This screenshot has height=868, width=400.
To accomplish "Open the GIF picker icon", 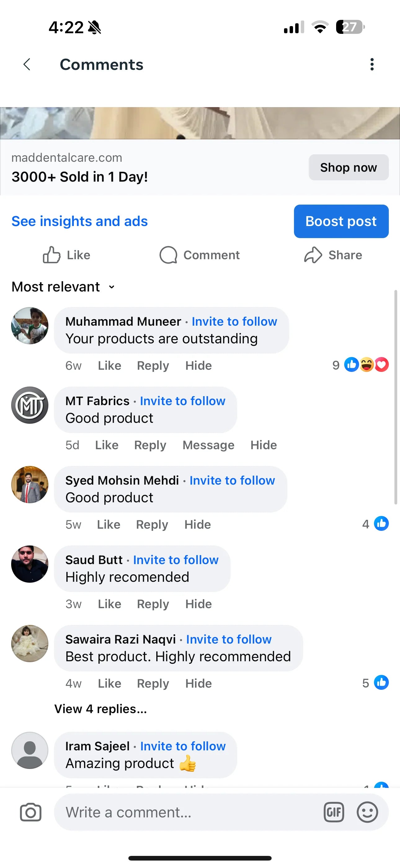I will (334, 812).
